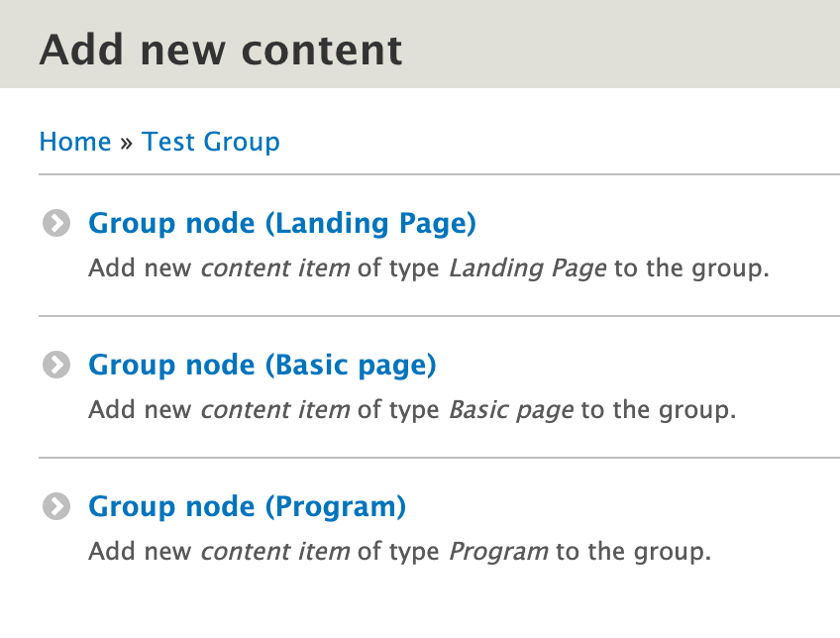Go to Home via the breadcrumb
This screenshot has height=638, width=840.
click(74, 142)
